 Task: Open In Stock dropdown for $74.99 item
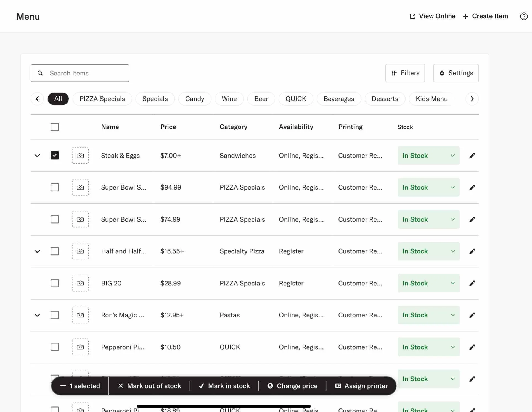click(428, 219)
